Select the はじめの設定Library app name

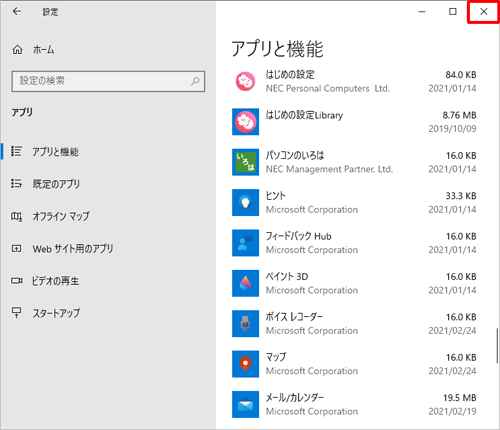click(304, 115)
